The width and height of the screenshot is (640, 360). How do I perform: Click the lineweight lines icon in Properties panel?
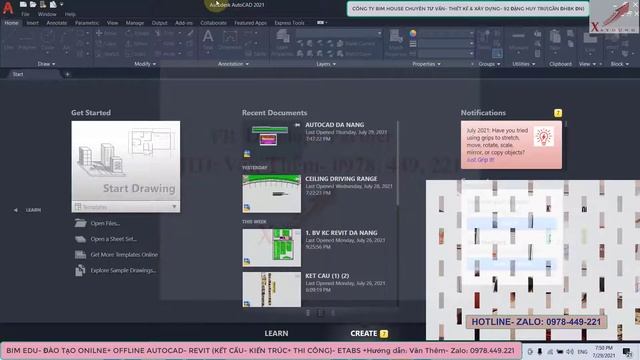(x=413, y=44)
